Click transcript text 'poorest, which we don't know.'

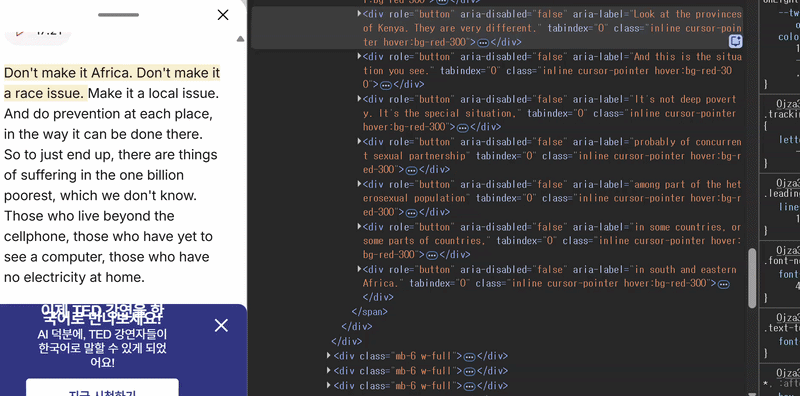click(101, 195)
